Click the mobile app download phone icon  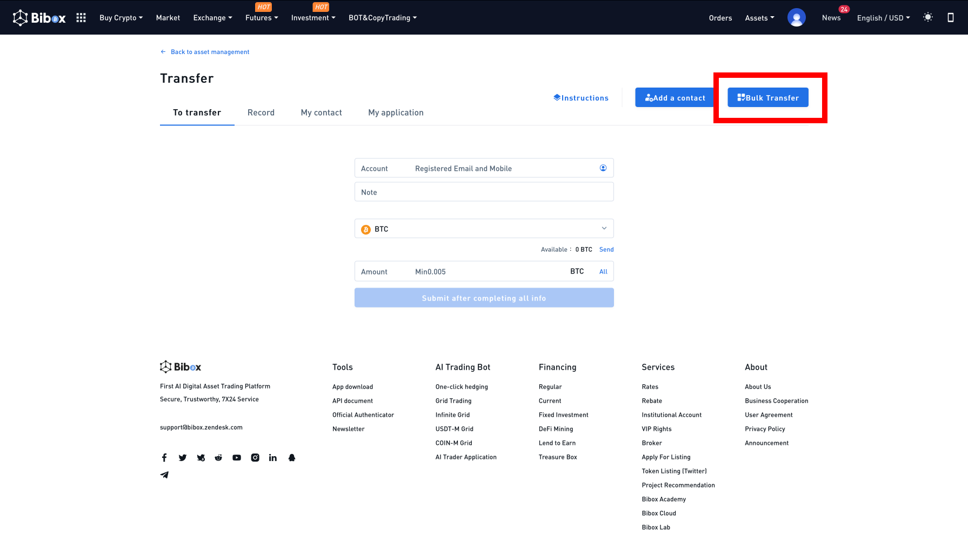point(950,17)
